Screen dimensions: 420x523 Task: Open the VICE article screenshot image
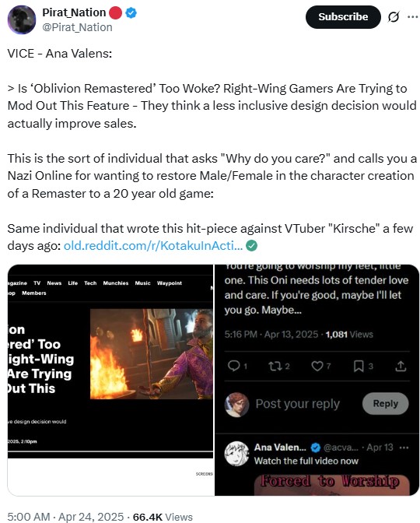tap(110, 380)
